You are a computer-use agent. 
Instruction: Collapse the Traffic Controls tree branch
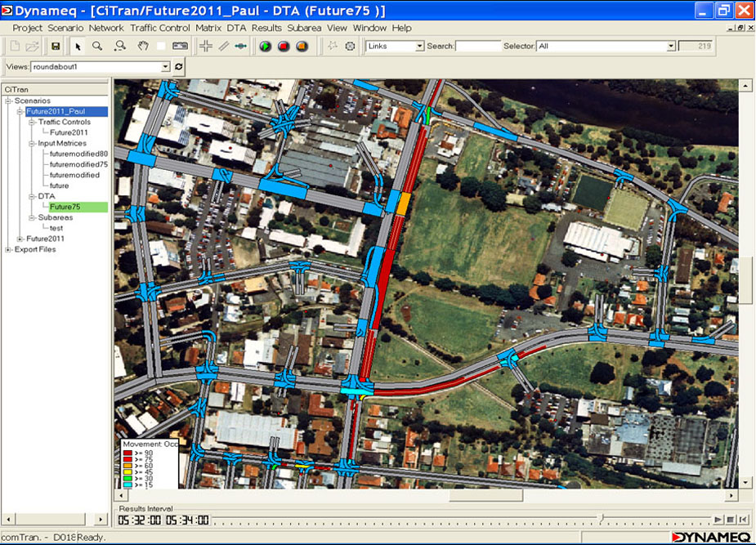pyautogui.click(x=33, y=122)
